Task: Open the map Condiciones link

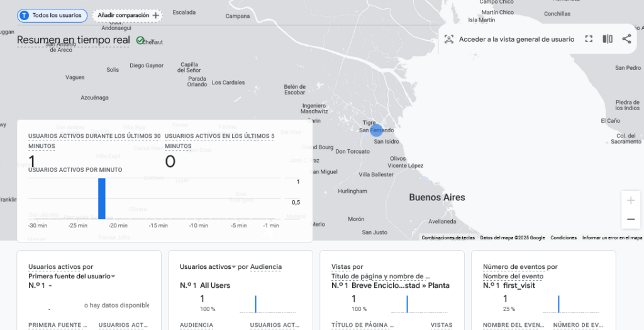Action: pyautogui.click(x=563, y=238)
